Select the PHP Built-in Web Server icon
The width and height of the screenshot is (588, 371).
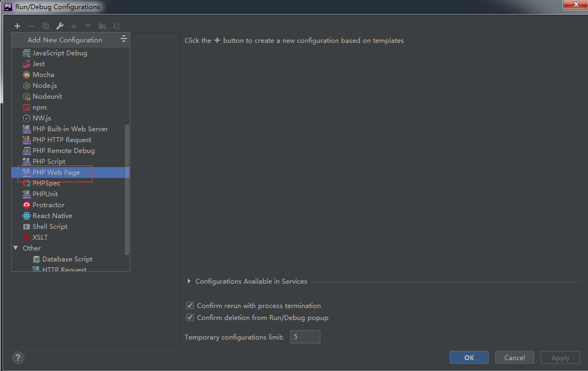(x=27, y=129)
